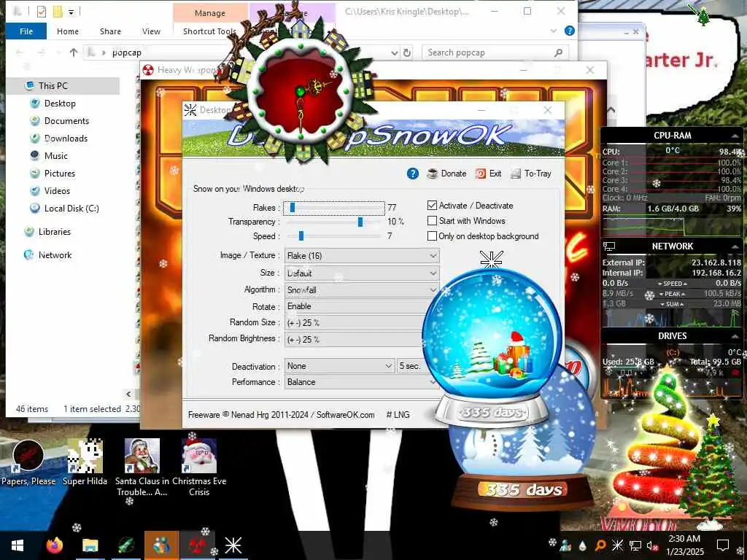Click DesktopSnowOK snowflake taskbar button
The height and width of the screenshot is (560, 747).
pos(233,545)
